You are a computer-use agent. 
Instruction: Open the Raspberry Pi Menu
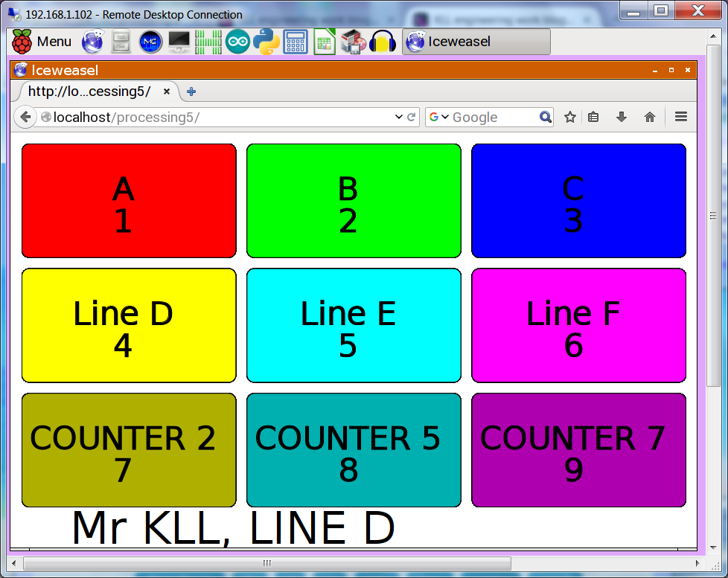click(42, 42)
